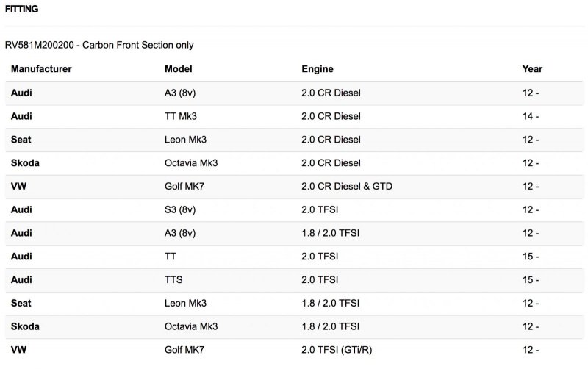The width and height of the screenshot is (588, 369).
Task: Click the S3 (8v) model cell
Action: (x=181, y=209)
